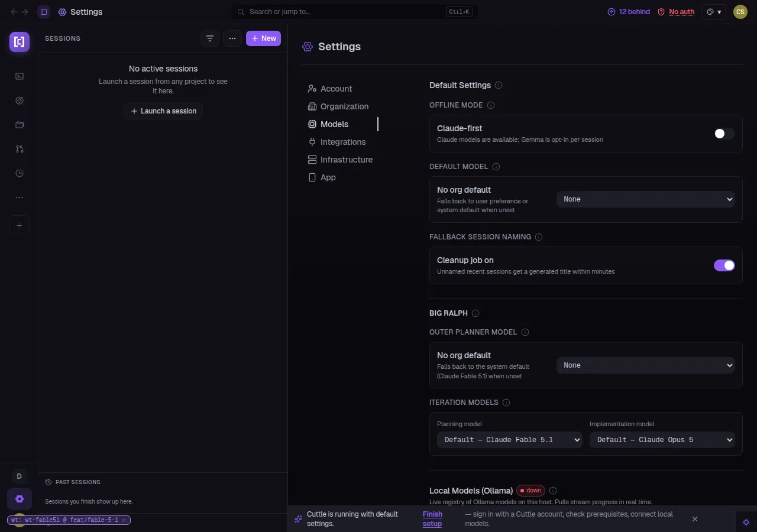Click the Launch a session button
The image size is (757, 532).
pyautogui.click(x=163, y=111)
